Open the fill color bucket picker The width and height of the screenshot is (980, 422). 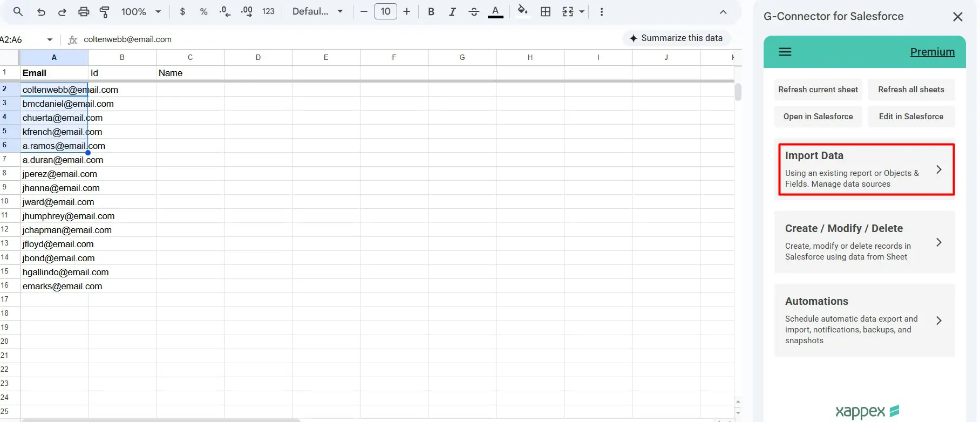(522, 11)
